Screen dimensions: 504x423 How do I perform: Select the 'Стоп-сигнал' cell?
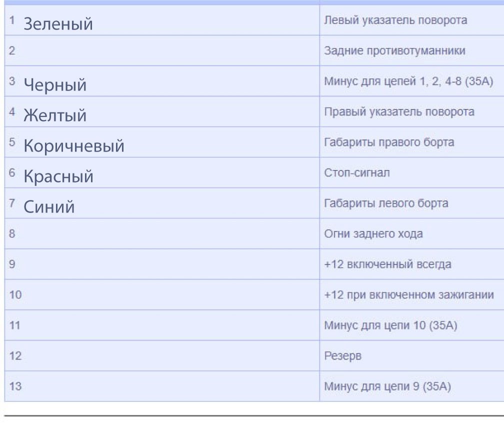point(357,173)
